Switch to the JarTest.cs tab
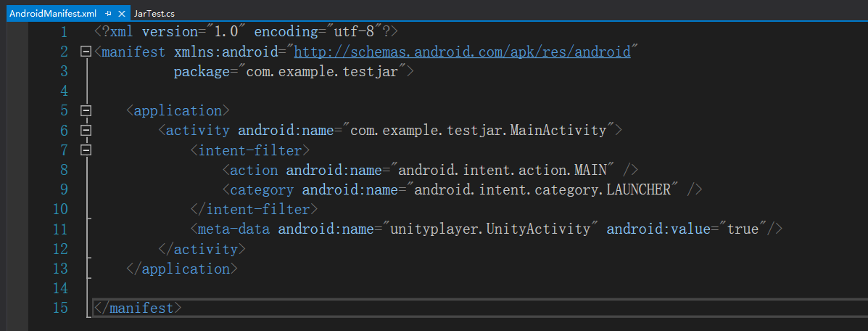Screen dimensions: 868x331 [154, 13]
